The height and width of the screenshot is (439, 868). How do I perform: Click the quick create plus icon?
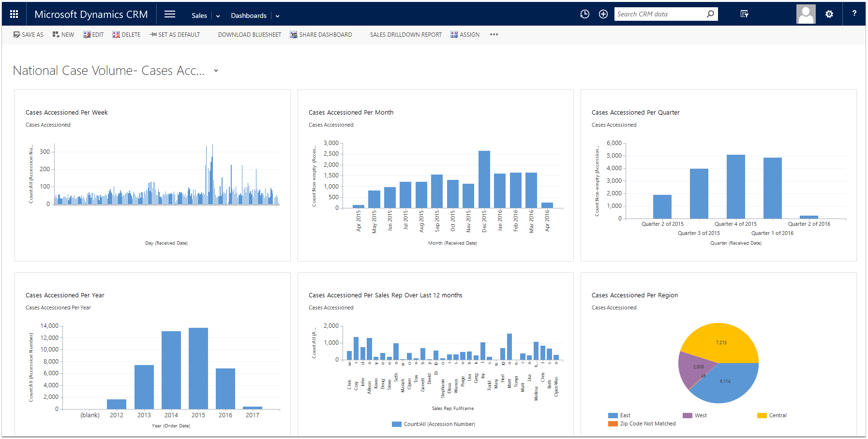tap(603, 14)
